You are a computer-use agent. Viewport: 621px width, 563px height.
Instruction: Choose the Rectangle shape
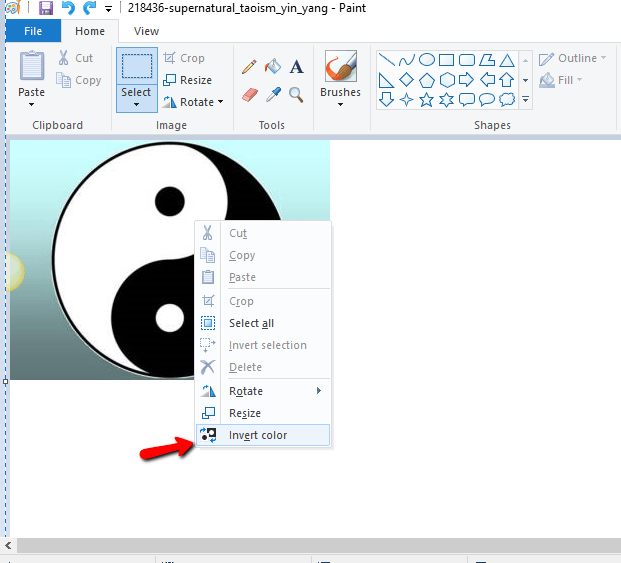click(447, 60)
